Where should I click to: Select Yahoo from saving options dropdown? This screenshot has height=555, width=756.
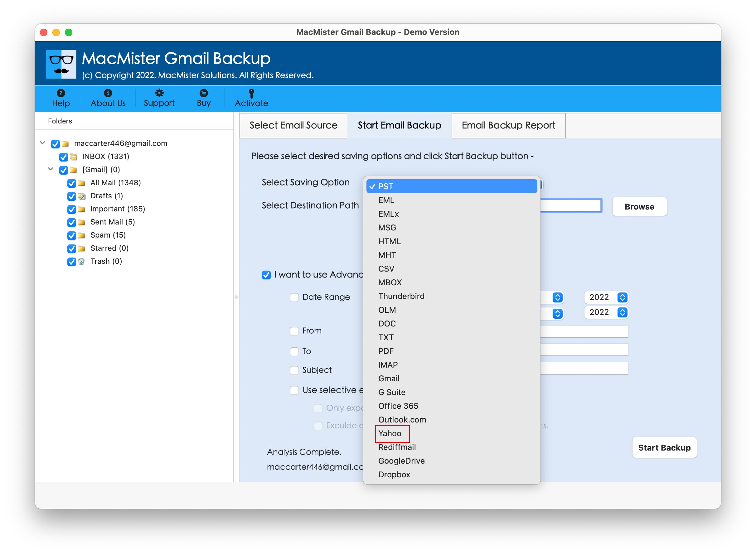coord(390,433)
